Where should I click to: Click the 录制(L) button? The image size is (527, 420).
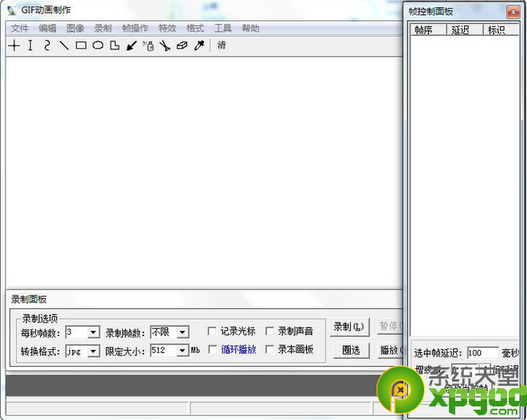(x=349, y=327)
